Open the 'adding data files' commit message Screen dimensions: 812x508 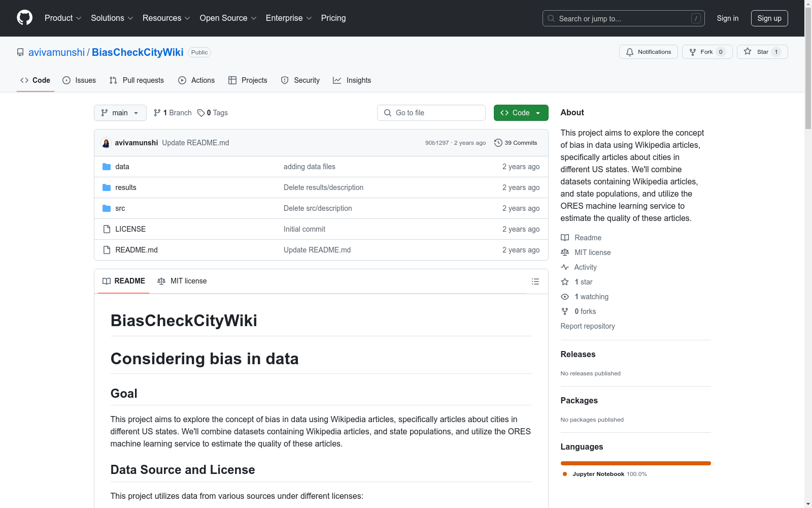pos(310,167)
